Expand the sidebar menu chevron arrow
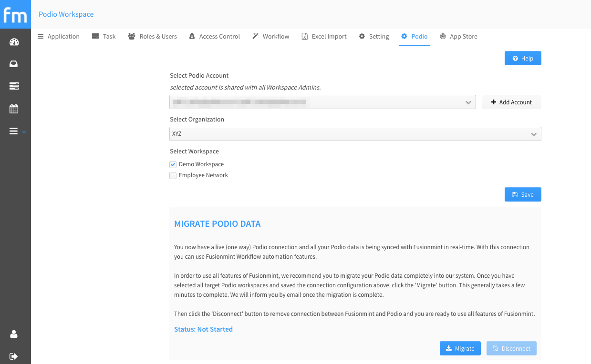The image size is (591, 364). pyautogui.click(x=24, y=131)
